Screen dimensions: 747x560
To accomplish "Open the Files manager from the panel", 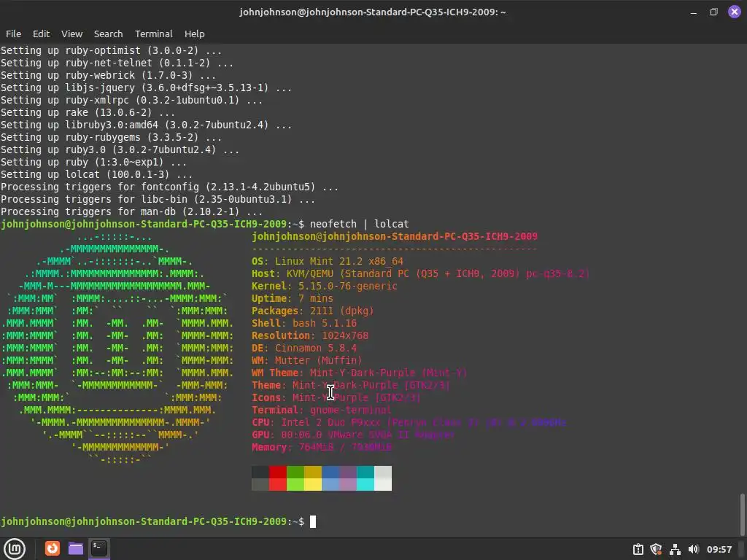I will 76,548.
